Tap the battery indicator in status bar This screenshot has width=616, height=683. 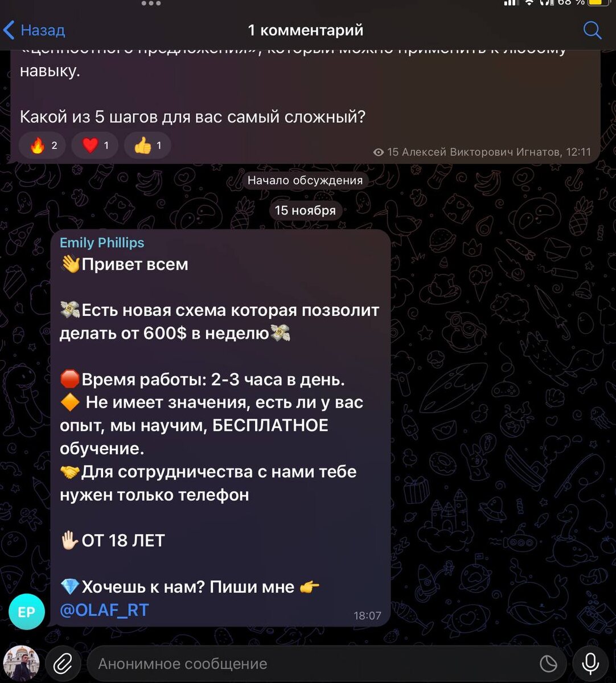(598, 3)
